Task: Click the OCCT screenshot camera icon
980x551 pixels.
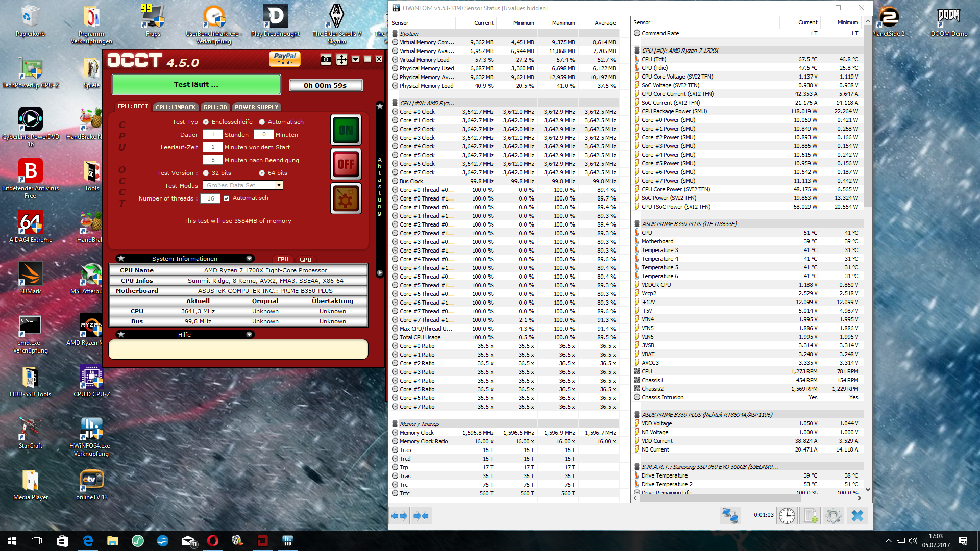Action: pyautogui.click(x=326, y=59)
